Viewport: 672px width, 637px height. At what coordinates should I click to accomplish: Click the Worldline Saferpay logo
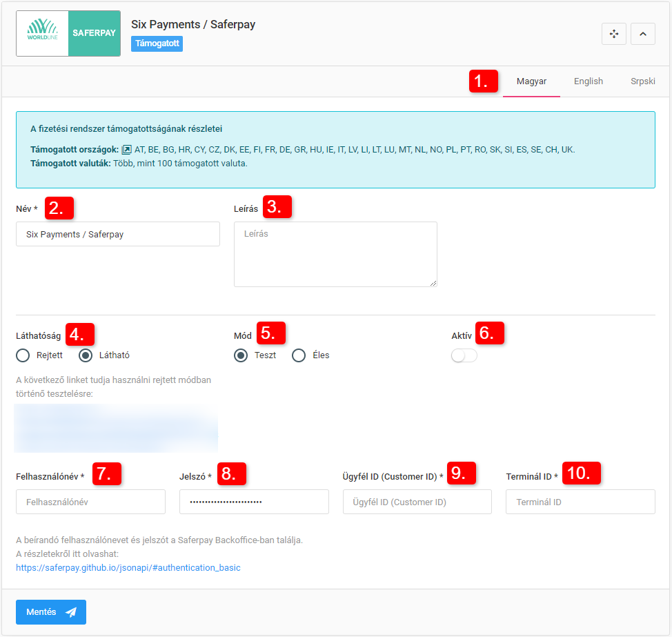[68, 33]
